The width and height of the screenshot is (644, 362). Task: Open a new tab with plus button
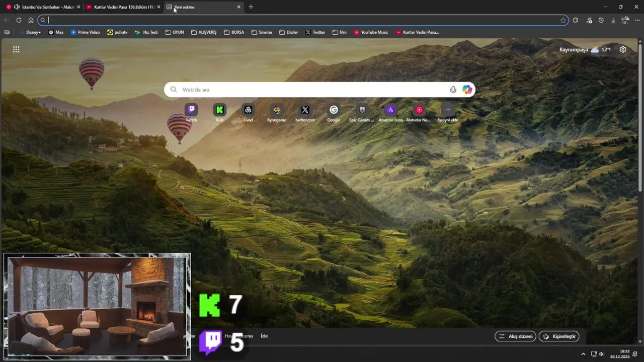(251, 7)
